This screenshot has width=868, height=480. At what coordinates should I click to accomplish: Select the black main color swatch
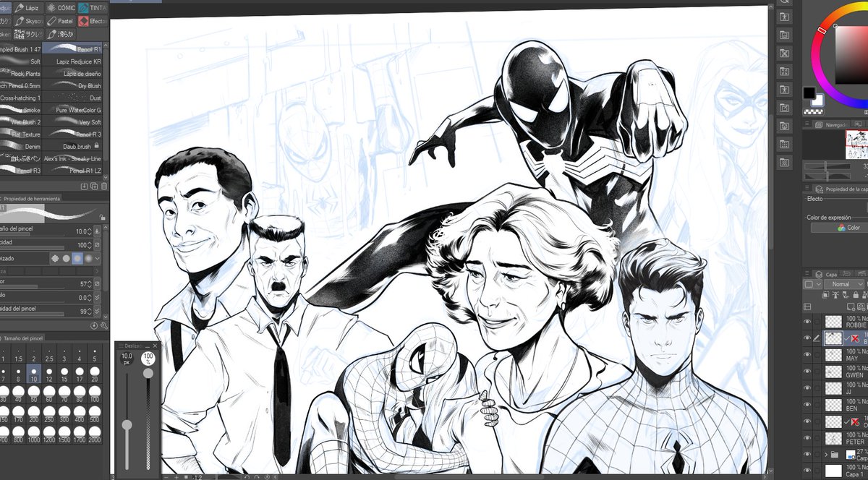click(x=809, y=94)
